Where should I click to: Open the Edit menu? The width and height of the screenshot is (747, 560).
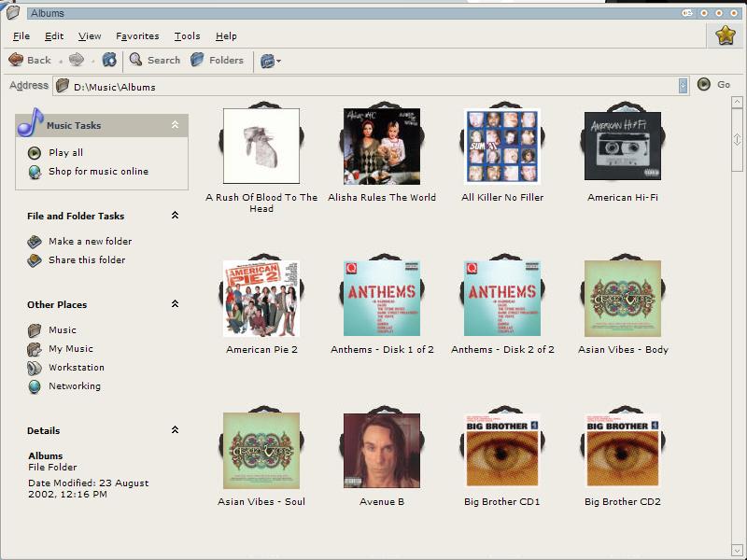(54, 36)
